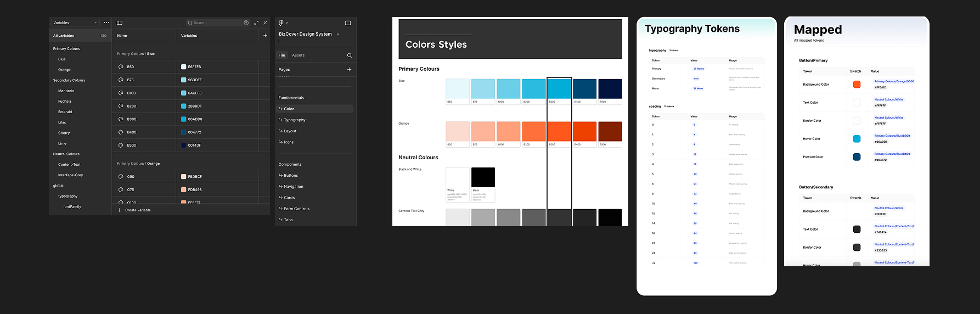Switch to the File tab
Screen dimensions: 980x314
(x=281, y=55)
